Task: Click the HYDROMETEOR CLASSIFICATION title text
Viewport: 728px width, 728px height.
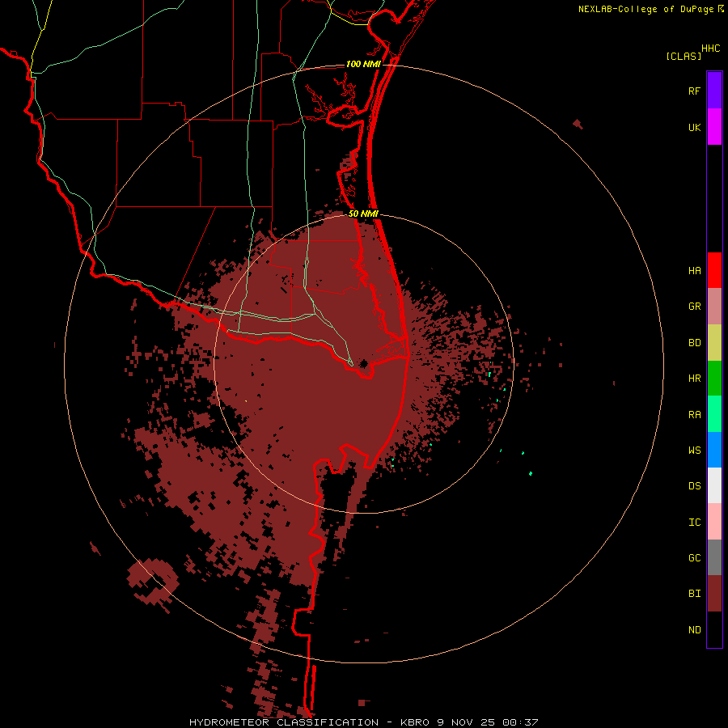Action: 284,722
